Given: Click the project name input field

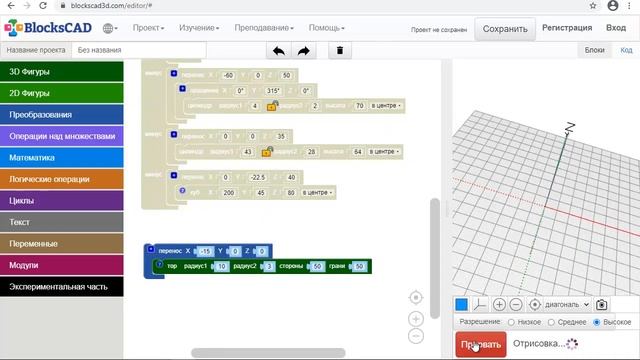Looking at the screenshot, I should click(139, 50).
